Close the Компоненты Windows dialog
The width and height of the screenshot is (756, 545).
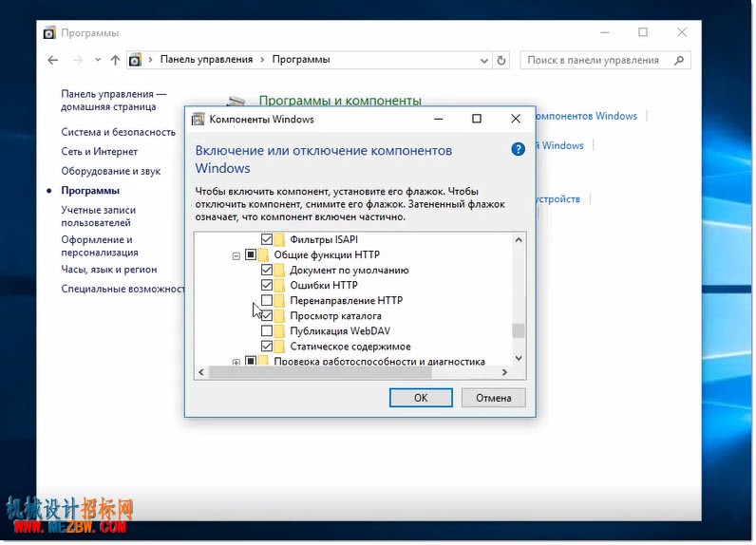pyautogui.click(x=516, y=119)
